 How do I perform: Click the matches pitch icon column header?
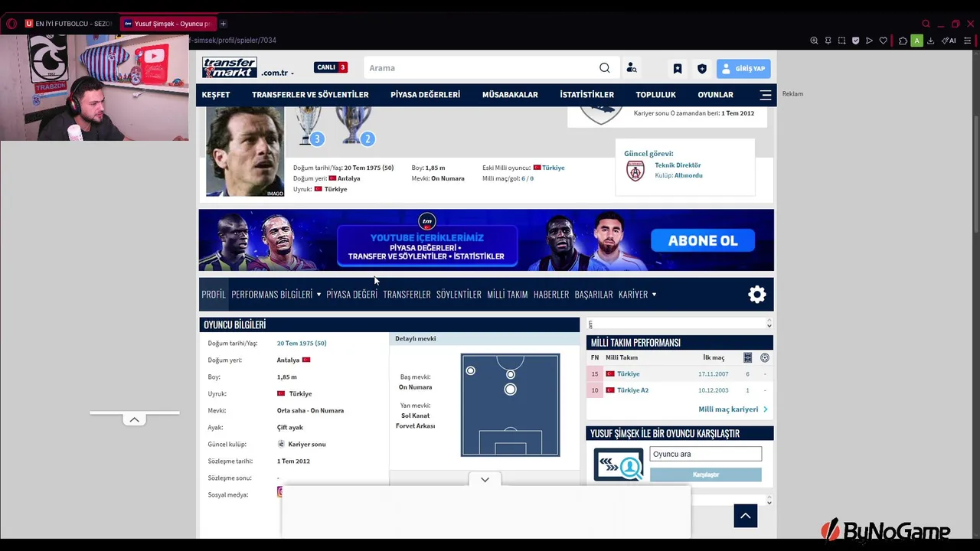click(748, 357)
